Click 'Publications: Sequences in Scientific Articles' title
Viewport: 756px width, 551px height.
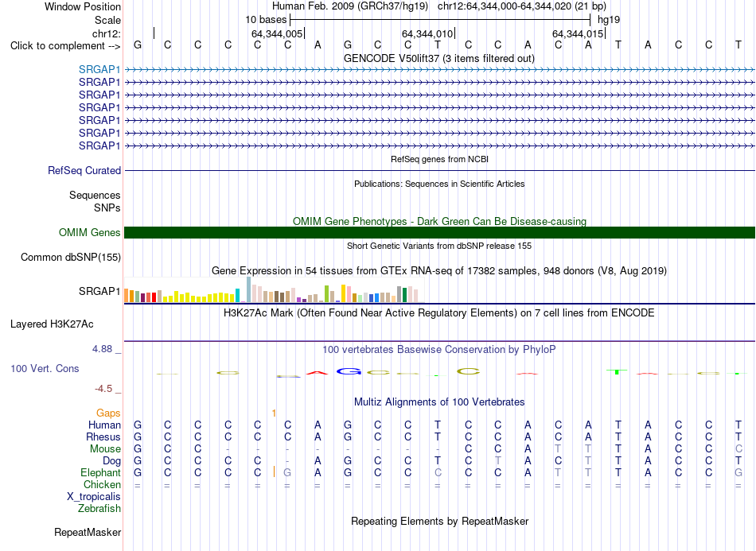pyautogui.click(x=439, y=184)
